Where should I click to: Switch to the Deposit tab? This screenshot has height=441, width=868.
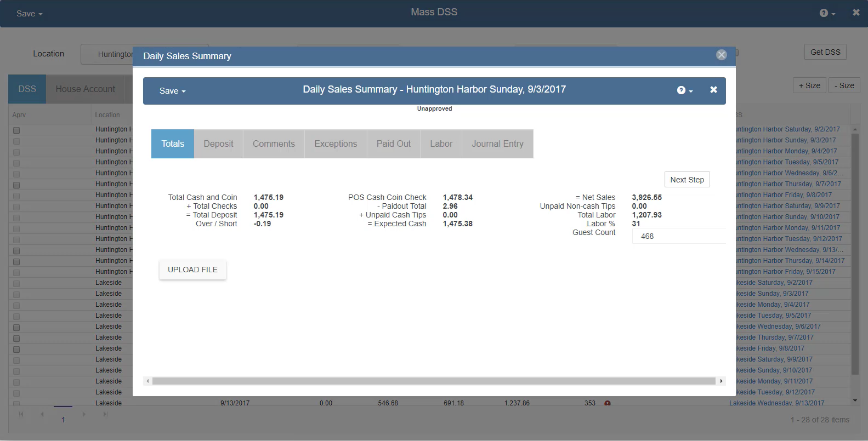218,144
